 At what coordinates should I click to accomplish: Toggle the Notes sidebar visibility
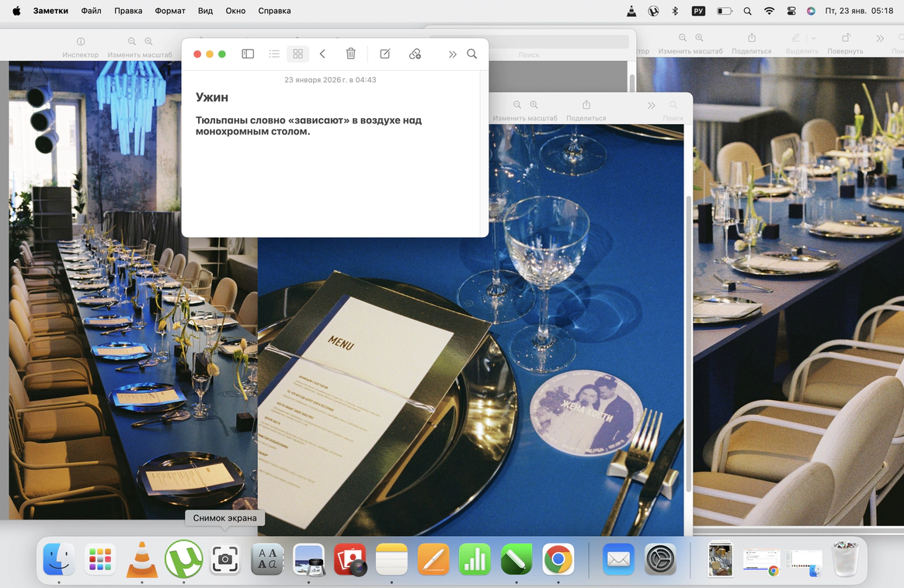248,54
